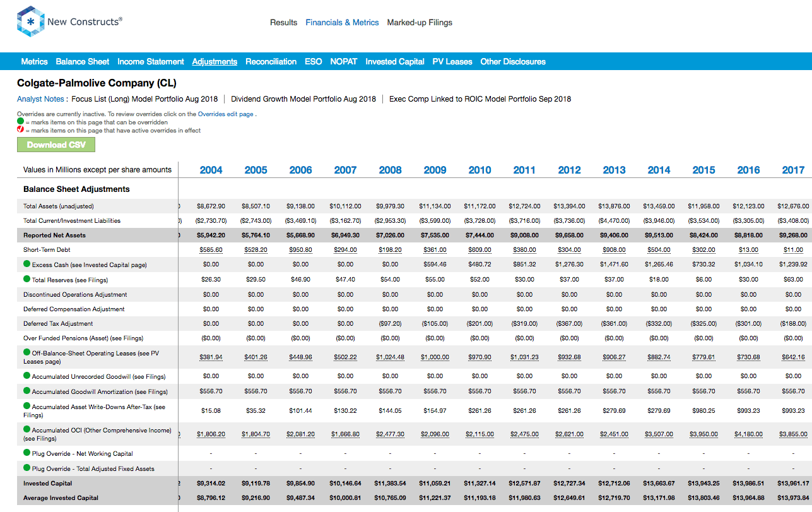Click the 2004 year column header

(211, 170)
